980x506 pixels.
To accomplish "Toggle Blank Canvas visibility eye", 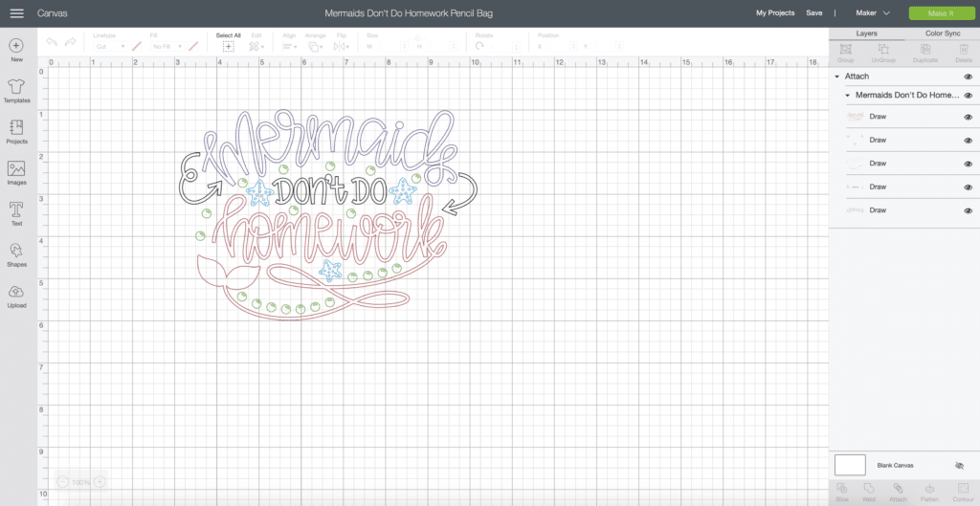I will coord(960,466).
